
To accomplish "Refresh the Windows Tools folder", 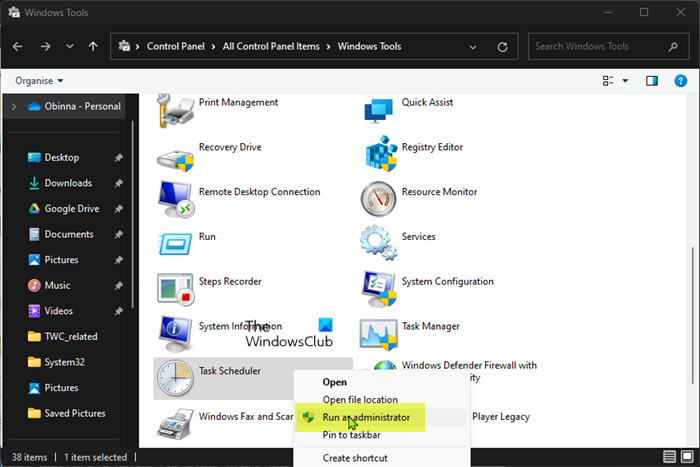I will pyautogui.click(x=503, y=47).
